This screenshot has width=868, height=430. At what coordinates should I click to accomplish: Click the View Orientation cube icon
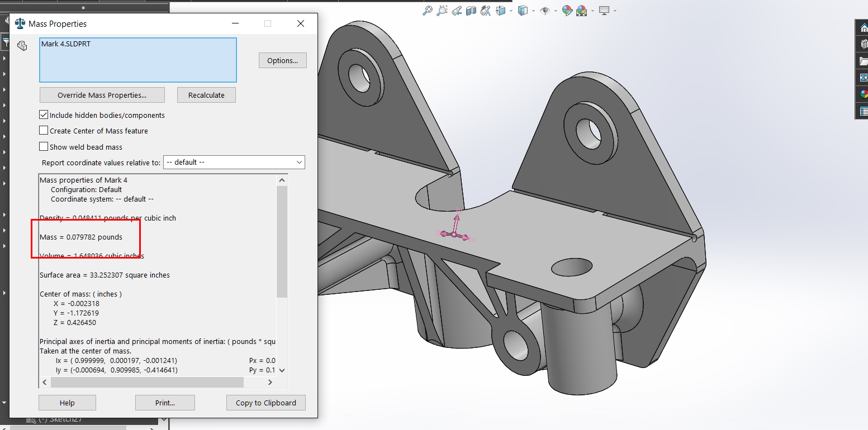[x=500, y=10]
